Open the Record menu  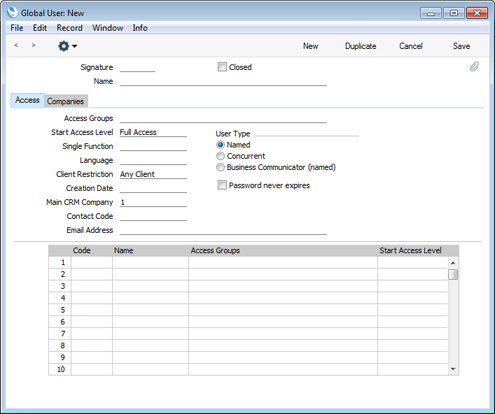[x=69, y=28]
